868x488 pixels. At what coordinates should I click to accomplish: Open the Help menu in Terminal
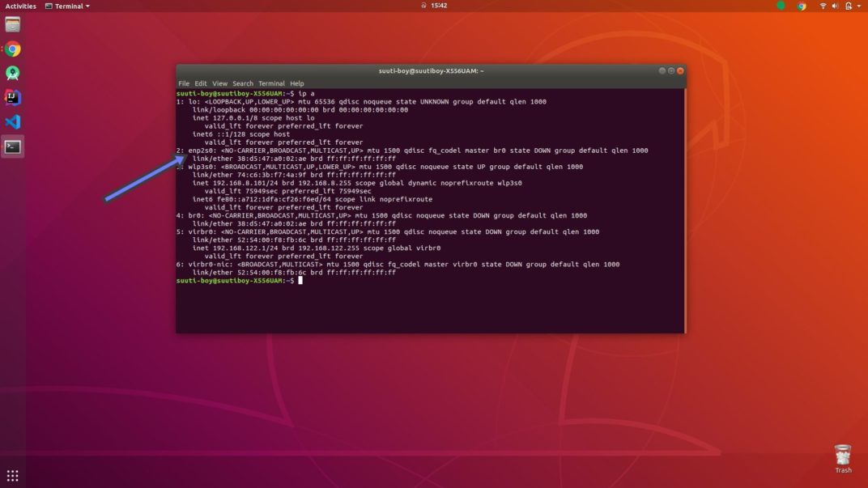296,83
